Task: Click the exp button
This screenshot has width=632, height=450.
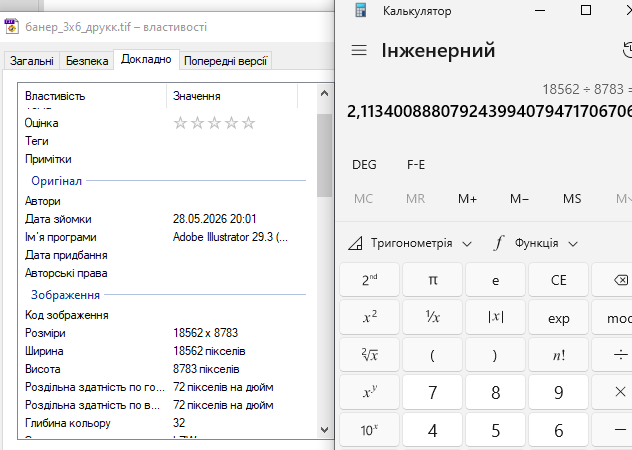Action: [x=558, y=317]
